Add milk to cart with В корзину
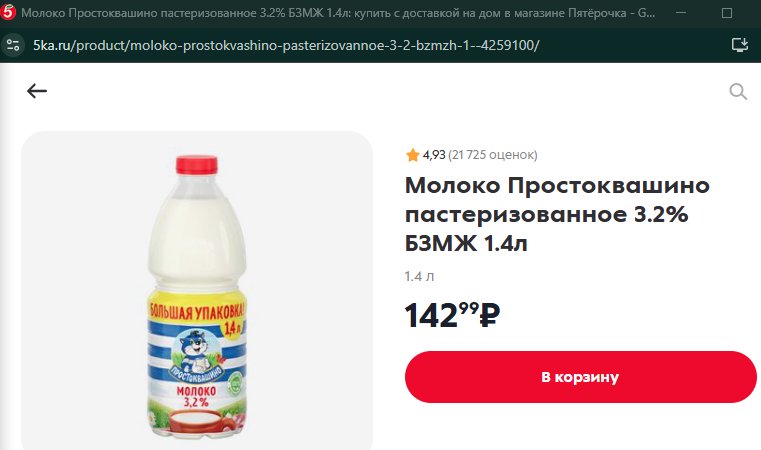 [580, 377]
